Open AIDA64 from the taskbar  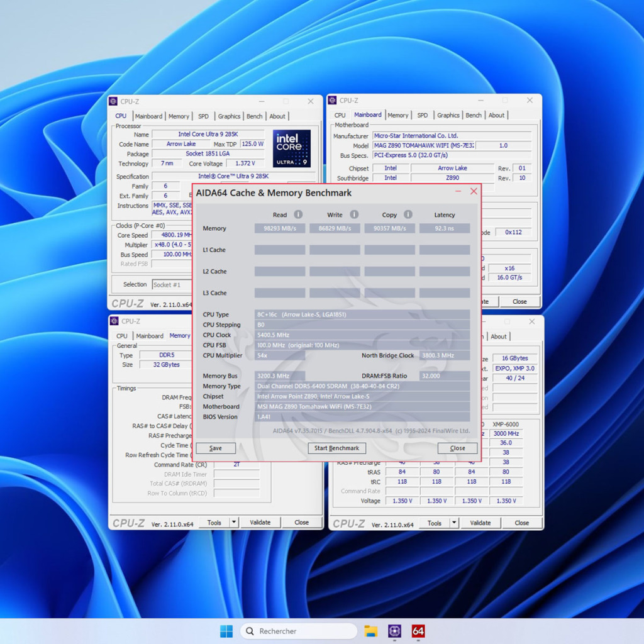point(418,631)
